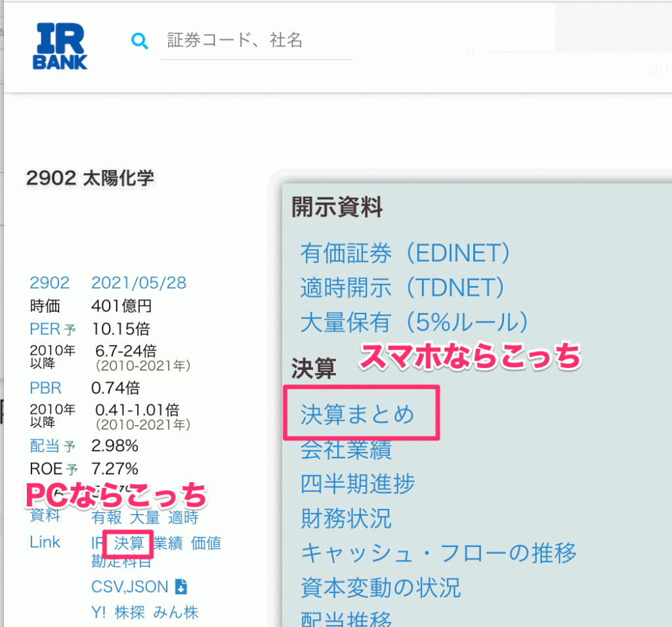The height and width of the screenshot is (627, 672).
Task: Click the CSV,JSON download file icon
Action: pos(182,586)
